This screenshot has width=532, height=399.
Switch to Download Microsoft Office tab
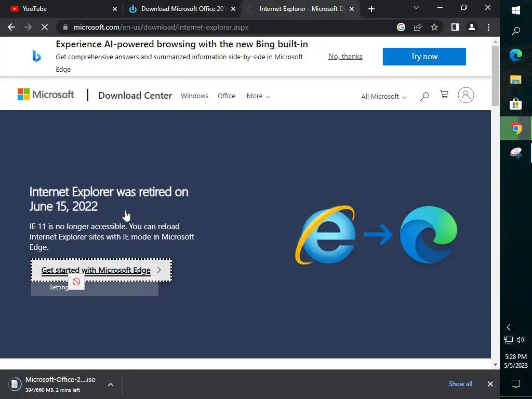pyautogui.click(x=182, y=9)
